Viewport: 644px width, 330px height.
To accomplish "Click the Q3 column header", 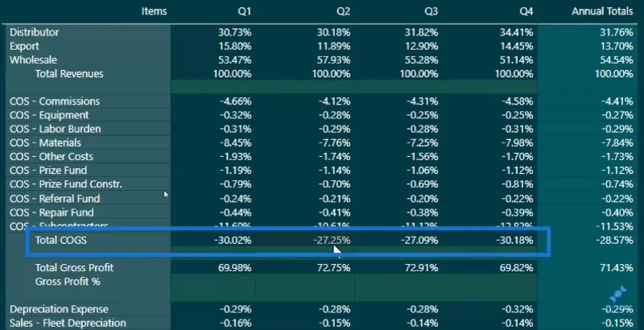I will tap(431, 11).
